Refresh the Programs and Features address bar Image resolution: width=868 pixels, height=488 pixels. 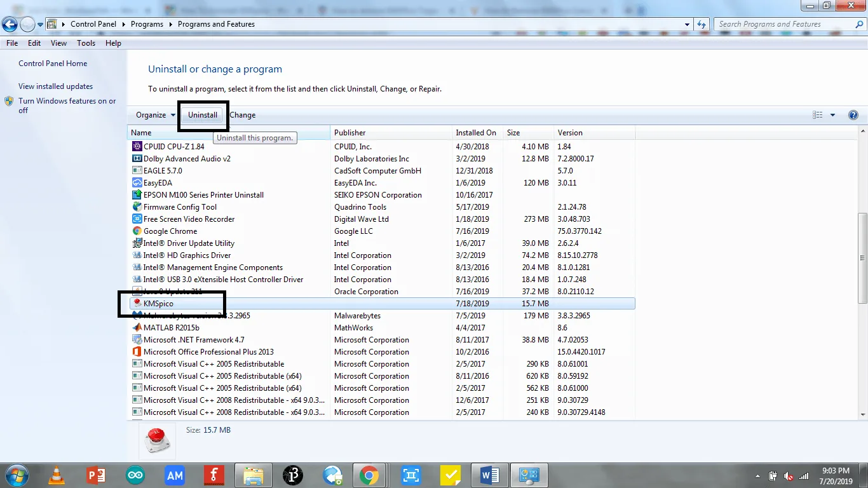tap(702, 24)
